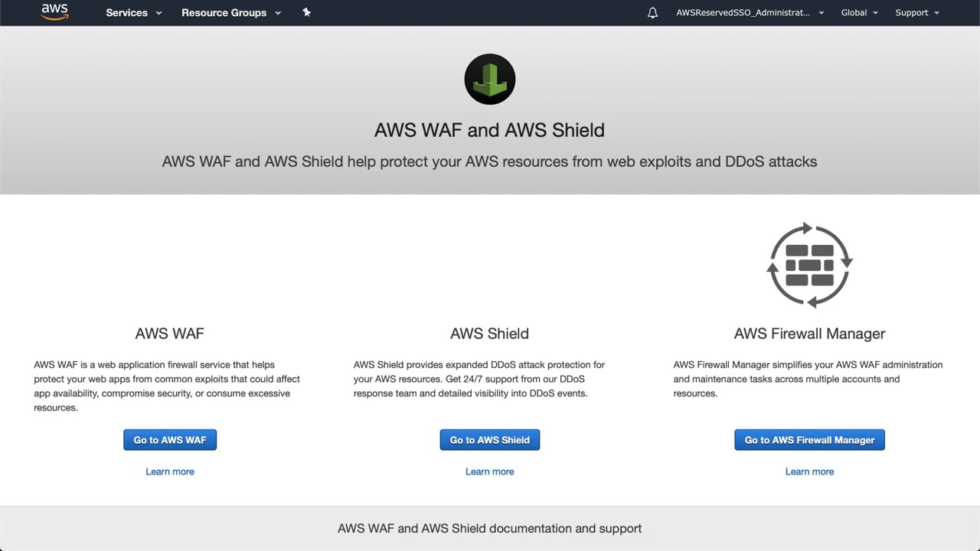
Task: Open the AWSReservedSSO account dropdown
Action: (750, 13)
